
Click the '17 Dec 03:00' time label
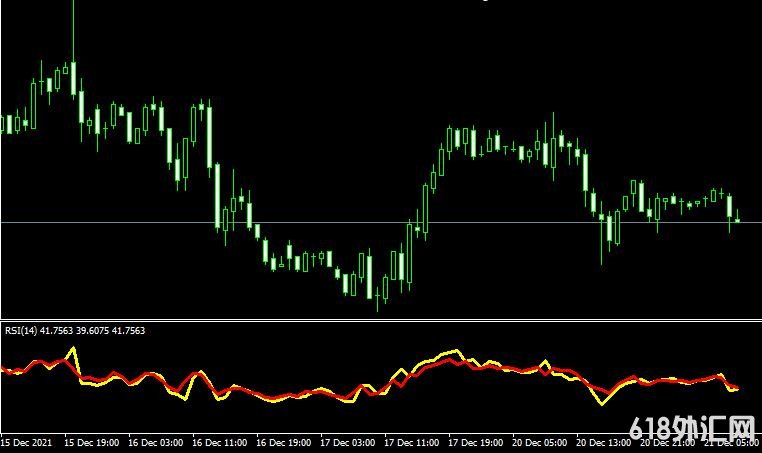pos(347,443)
